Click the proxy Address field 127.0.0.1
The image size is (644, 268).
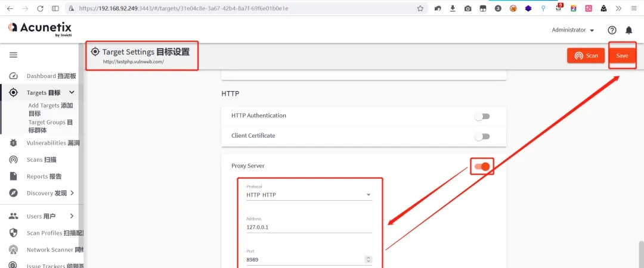coord(309,227)
